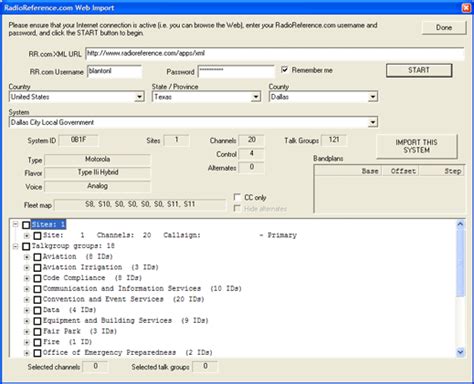
Task: Click the RR.com XML URL field
Action: coord(275,54)
